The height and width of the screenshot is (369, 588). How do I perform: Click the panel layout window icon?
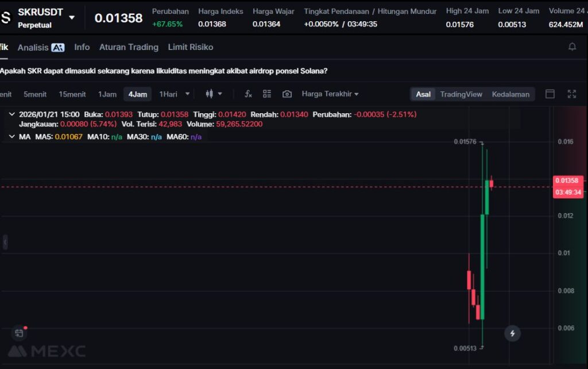550,94
